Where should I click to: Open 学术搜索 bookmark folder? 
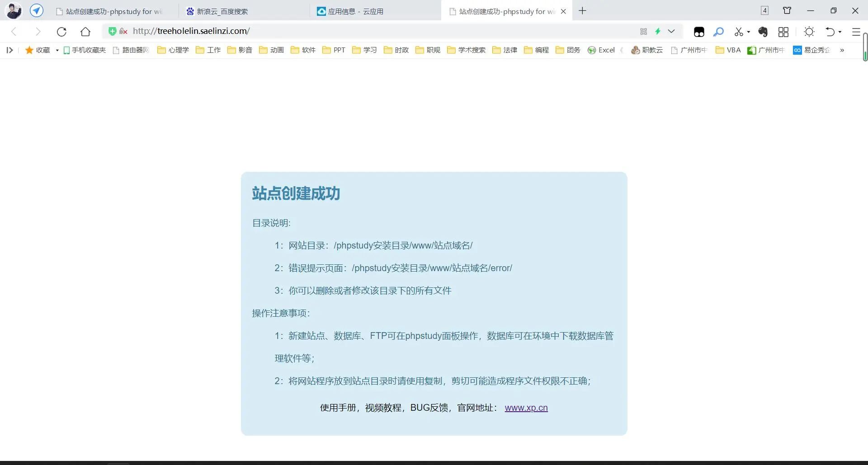pyautogui.click(x=467, y=50)
